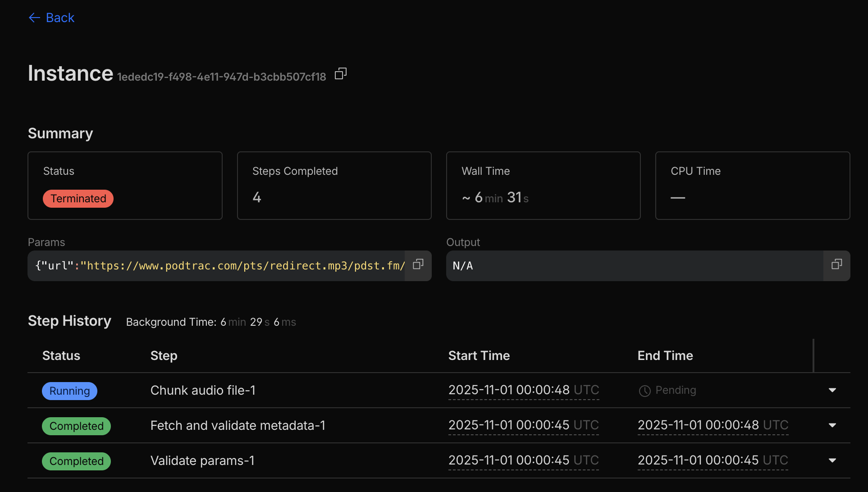Viewport: 868px width, 492px height.
Task: Click the Params URL code field
Action: (219, 266)
